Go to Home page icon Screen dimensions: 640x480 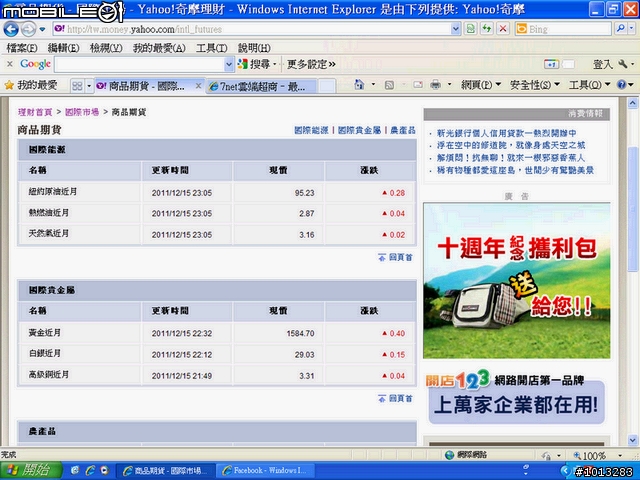tap(359, 84)
